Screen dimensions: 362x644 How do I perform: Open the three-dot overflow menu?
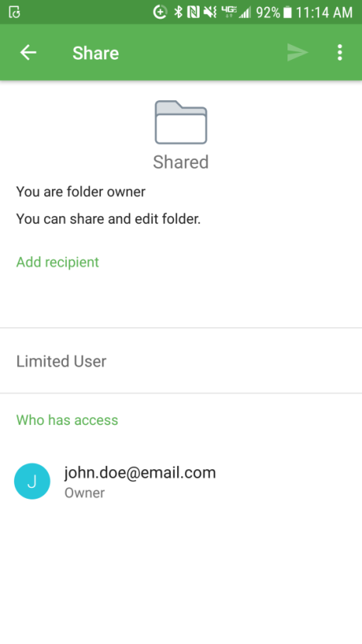339,53
